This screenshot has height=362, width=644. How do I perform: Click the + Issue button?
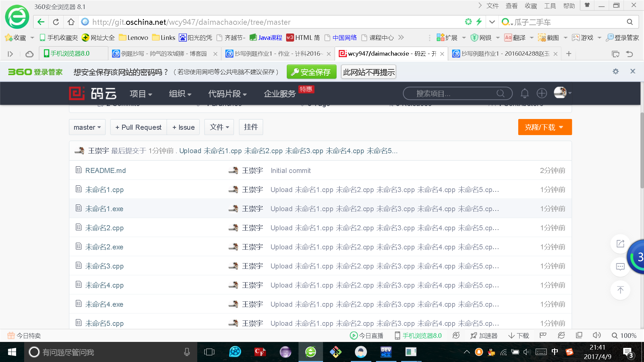click(x=183, y=127)
